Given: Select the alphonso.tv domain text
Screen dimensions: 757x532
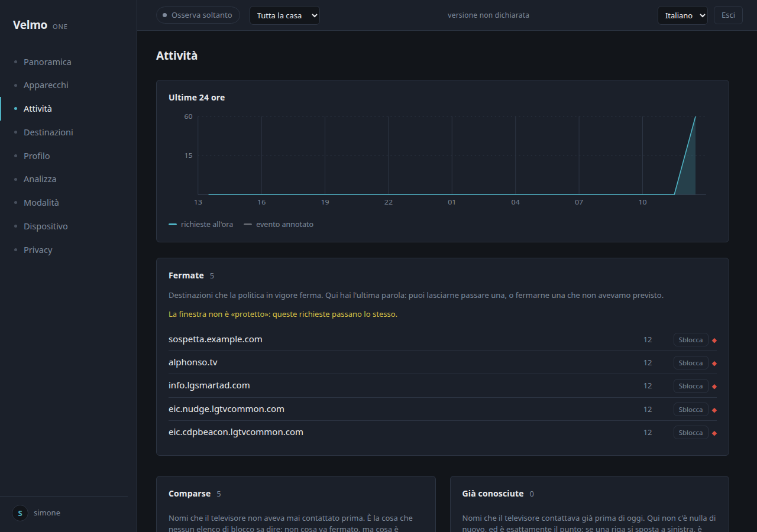Looking at the screenshot, I should point(193,362).
